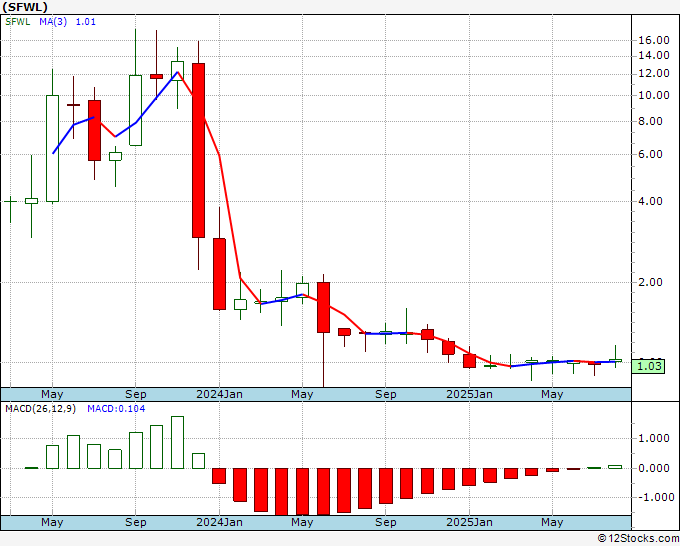The image size is (680, 546).
Task: Select the 0.000 MACD axis label
Action: click(x=654, y=468)
